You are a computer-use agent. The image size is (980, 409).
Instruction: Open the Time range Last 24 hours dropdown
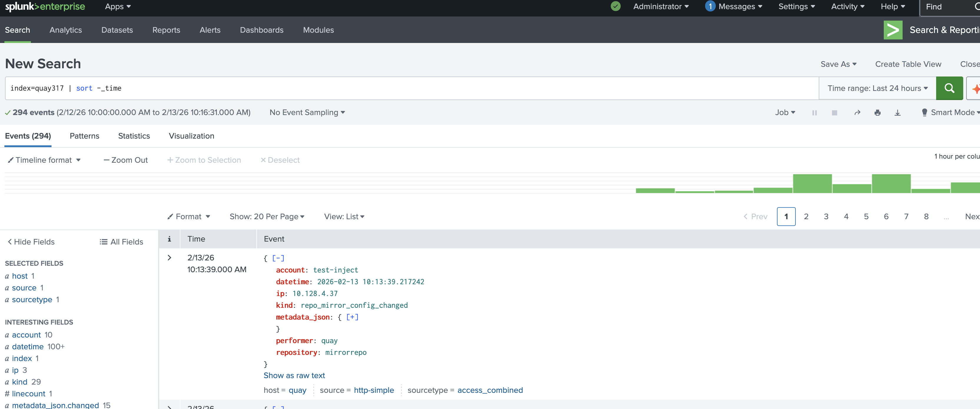tap(877, 88)
